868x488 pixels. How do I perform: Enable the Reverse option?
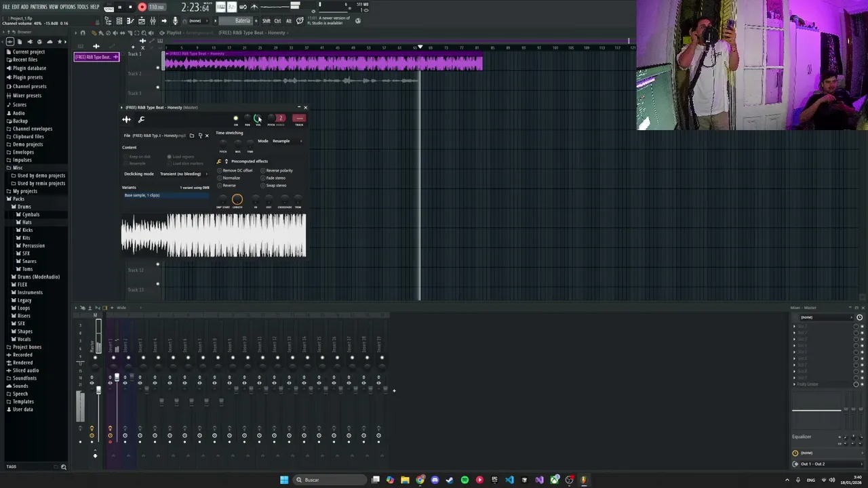227,185
